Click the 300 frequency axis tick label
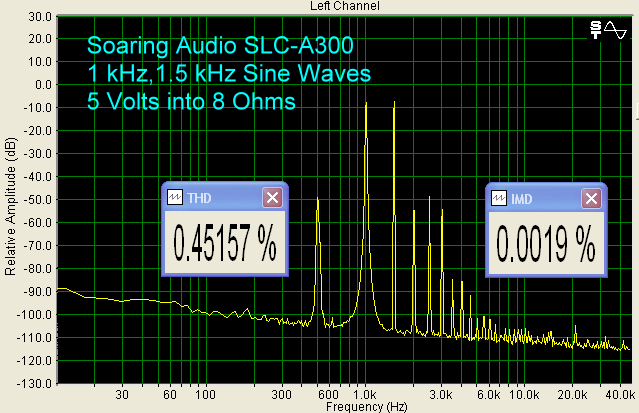Image resolution: width=639 pixels, height=413 pixels. [x=282, y=395]
